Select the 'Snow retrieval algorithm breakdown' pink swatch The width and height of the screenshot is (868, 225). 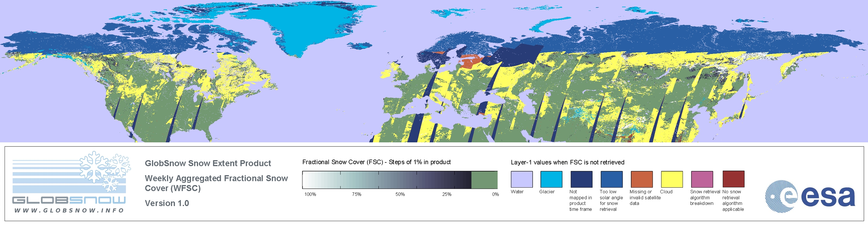coord(702,179)
